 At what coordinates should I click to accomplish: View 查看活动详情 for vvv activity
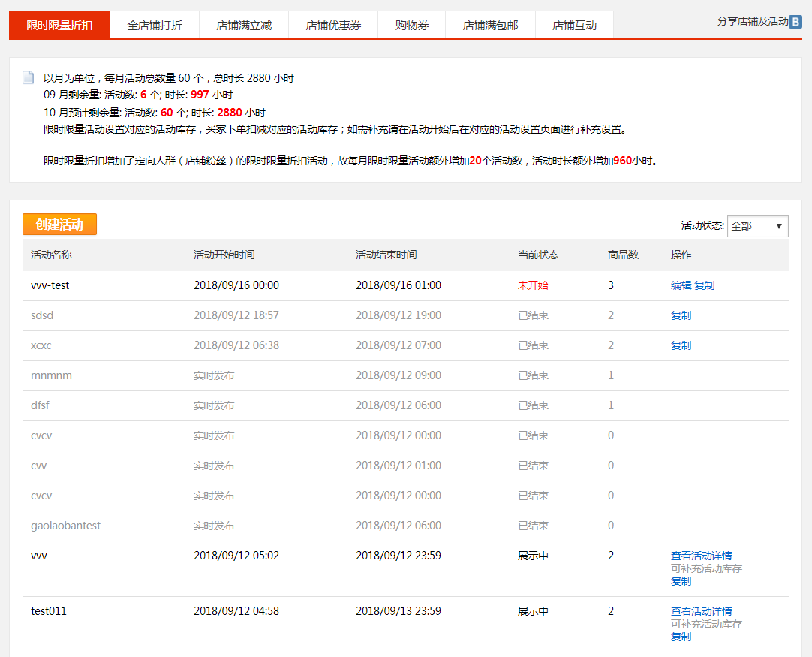(x=701, y=556)
